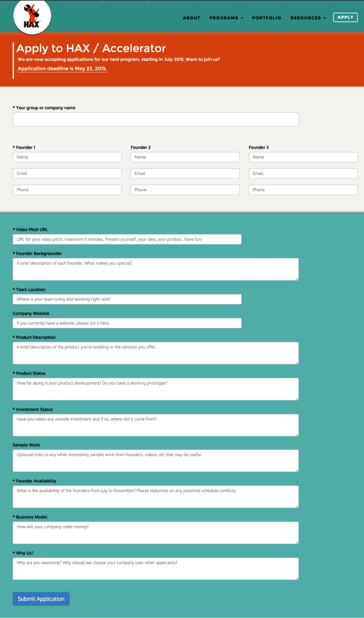Viewport: 364px width, 618px height.
Task: Click into Sample Work text area
Action: 156,461
